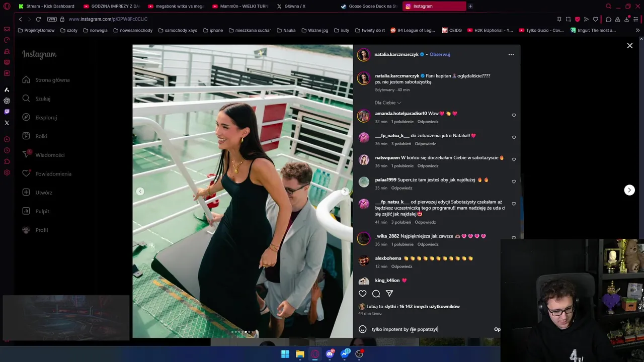Open '16 142 innych użytkowników' likes list
The image size is (644, 362).
[x=429, y=306]
